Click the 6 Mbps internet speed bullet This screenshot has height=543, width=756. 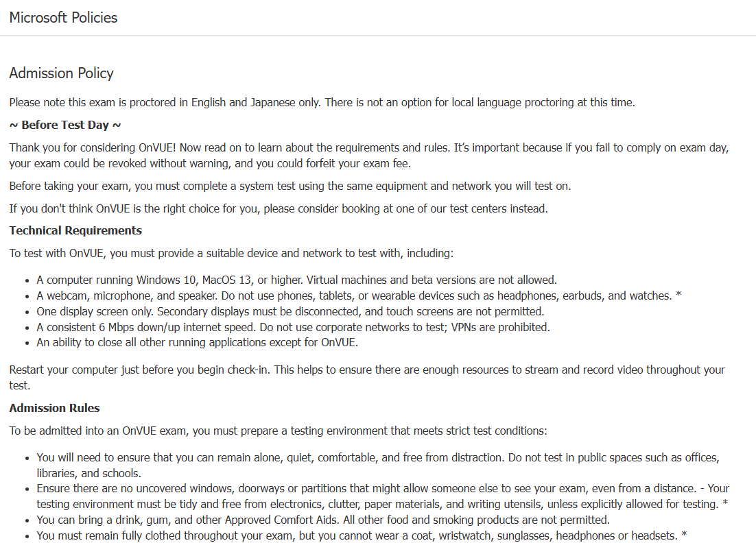pyautogui.click(x=293, y=327)
